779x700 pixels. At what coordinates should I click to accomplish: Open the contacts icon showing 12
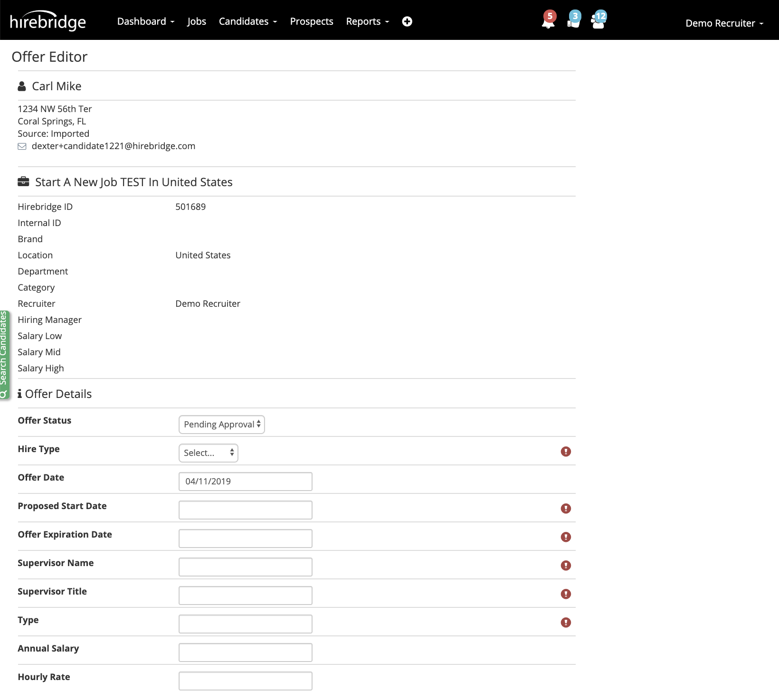pos(598,21)
